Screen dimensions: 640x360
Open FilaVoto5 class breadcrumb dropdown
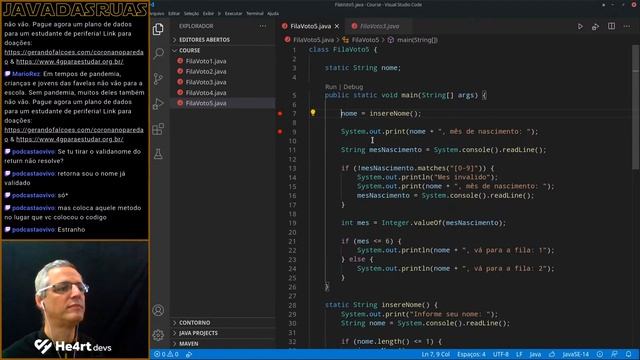(361, 40)
